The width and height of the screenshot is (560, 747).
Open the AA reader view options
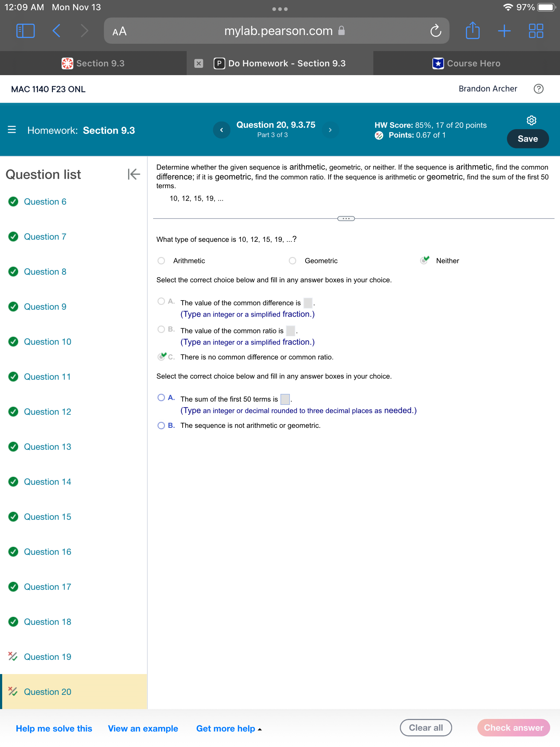point(120,31)
